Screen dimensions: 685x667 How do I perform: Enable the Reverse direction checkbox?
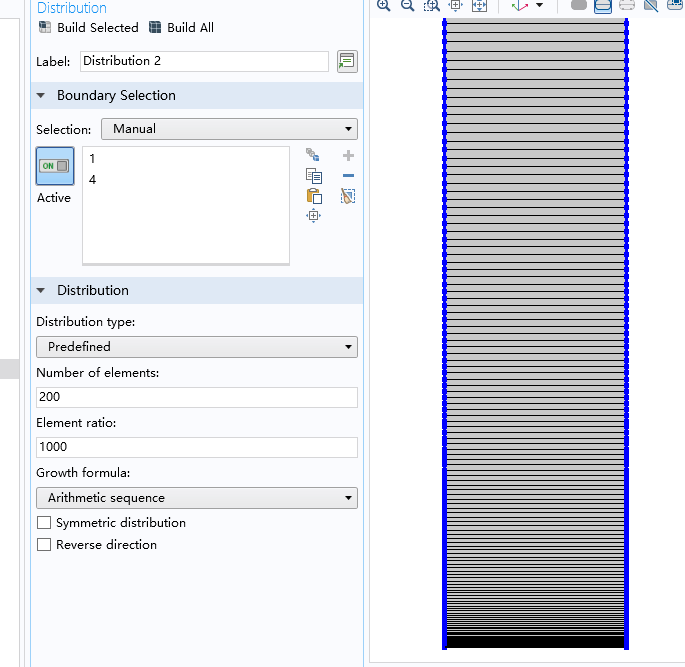click(44, 545)
